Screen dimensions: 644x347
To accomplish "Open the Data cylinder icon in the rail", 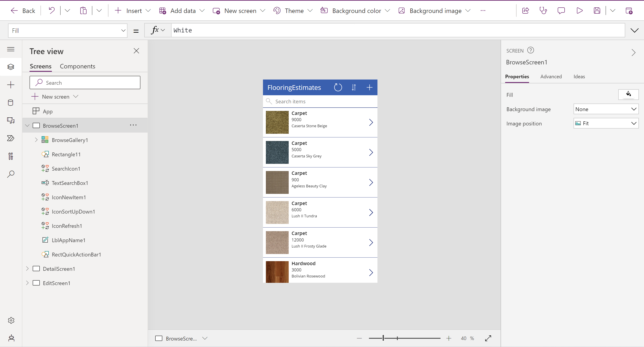I will [x=11, y=102].
